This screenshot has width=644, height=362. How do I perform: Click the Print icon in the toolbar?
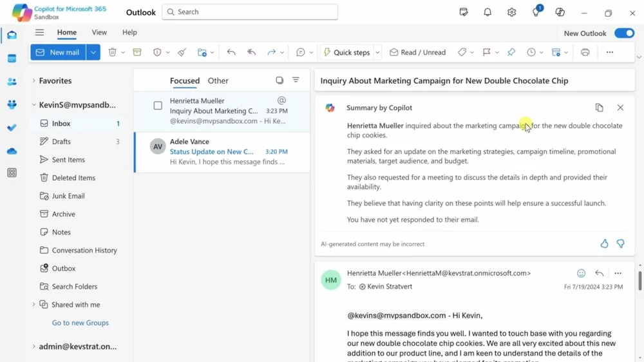[585, 52]
